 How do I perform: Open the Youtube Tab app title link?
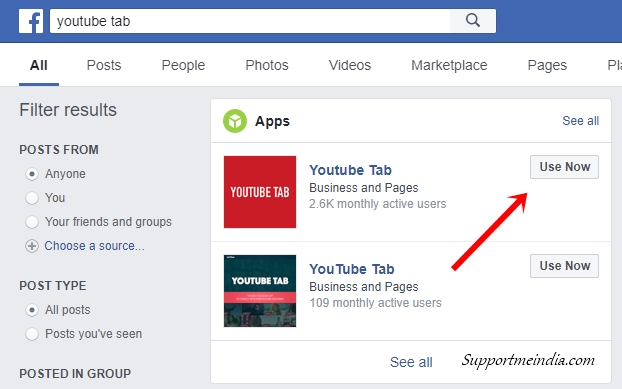tap(351, 170)
